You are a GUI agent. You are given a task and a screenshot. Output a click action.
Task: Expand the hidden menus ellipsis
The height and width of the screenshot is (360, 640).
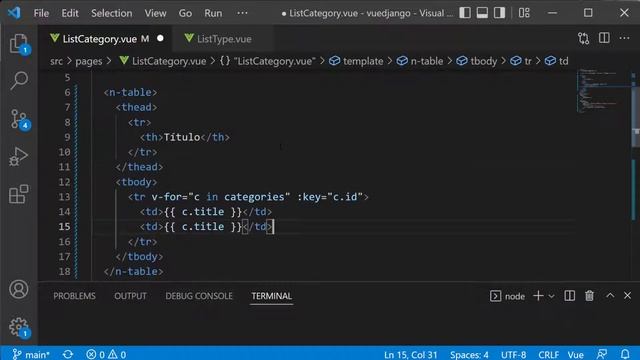coord(242,13)
